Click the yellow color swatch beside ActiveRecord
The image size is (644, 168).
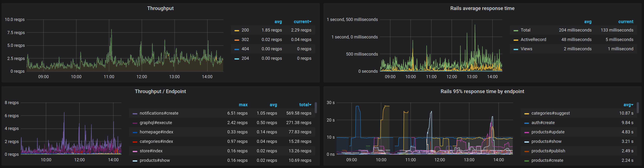pyautogui.click(x=516, y=40)
